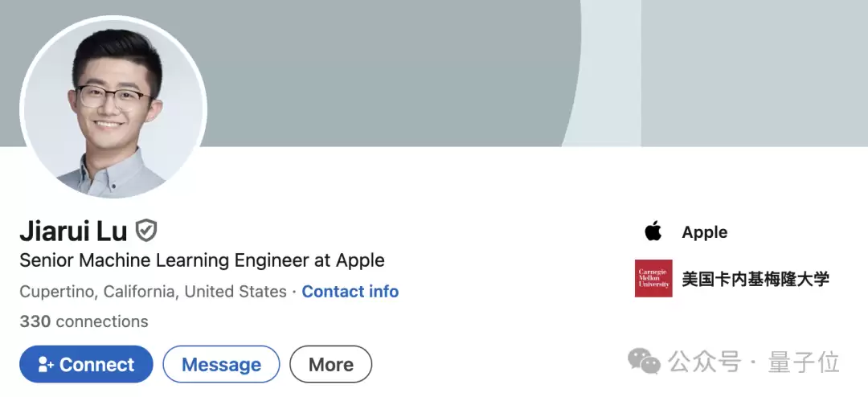Click the light panel on banner's right side

click(x=754, y=72)
